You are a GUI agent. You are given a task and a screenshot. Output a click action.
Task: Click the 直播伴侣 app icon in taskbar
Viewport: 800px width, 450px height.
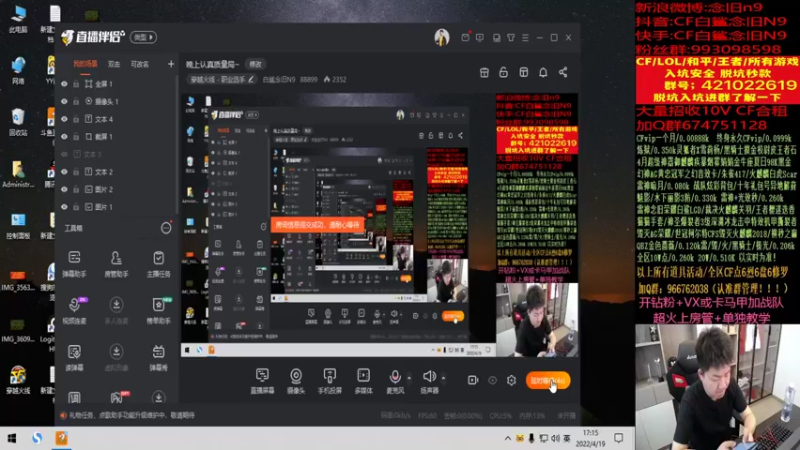61,438
